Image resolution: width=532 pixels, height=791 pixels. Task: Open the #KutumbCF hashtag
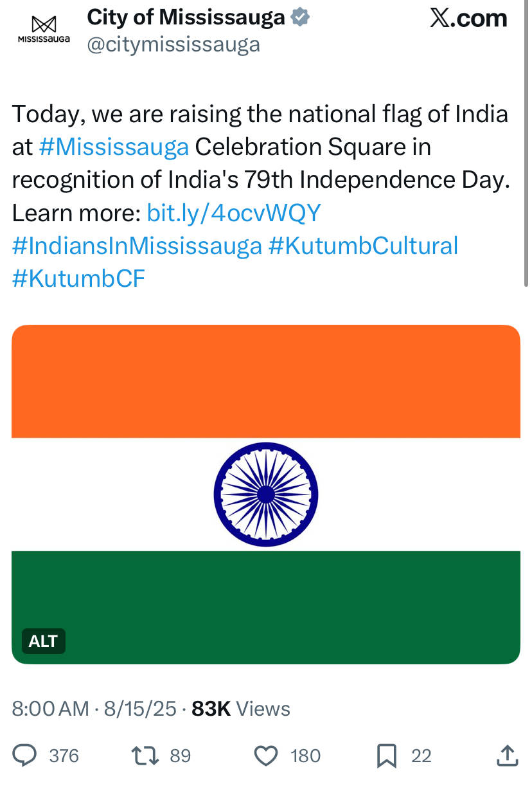pos(78,278)
